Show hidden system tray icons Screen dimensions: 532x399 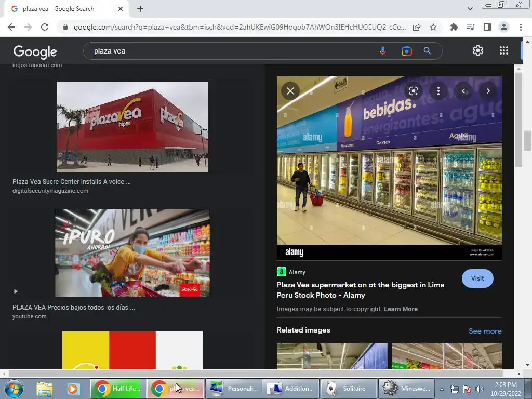[x=442, y=389]
